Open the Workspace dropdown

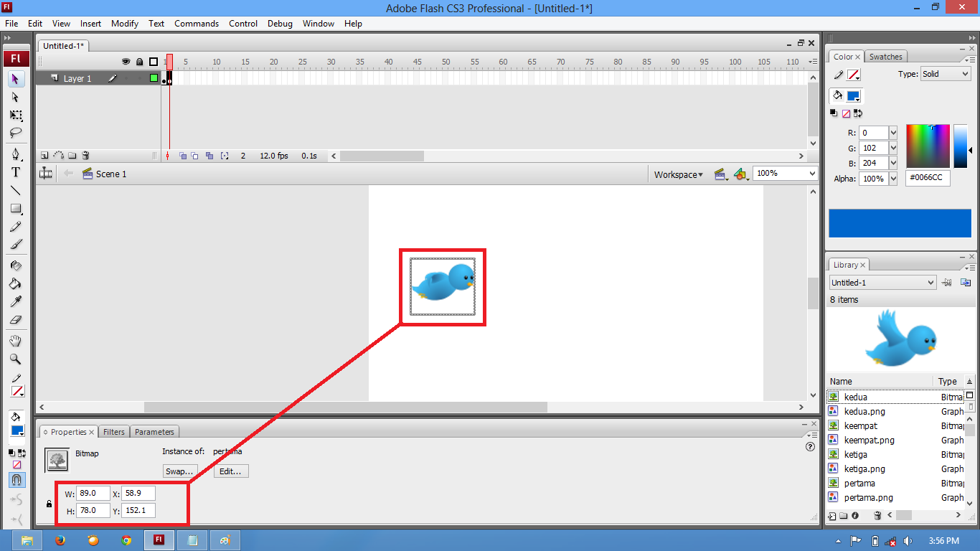coord(678,174)
